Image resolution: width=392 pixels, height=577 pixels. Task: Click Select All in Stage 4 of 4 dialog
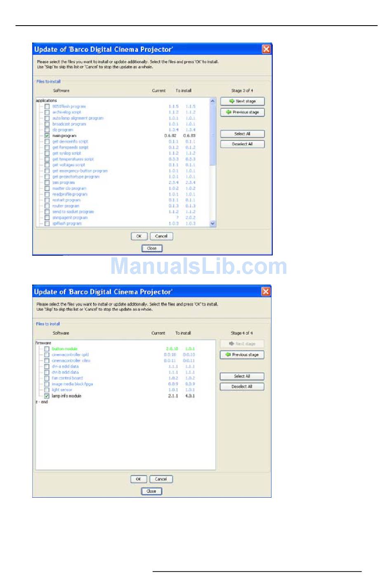point(242,376)
